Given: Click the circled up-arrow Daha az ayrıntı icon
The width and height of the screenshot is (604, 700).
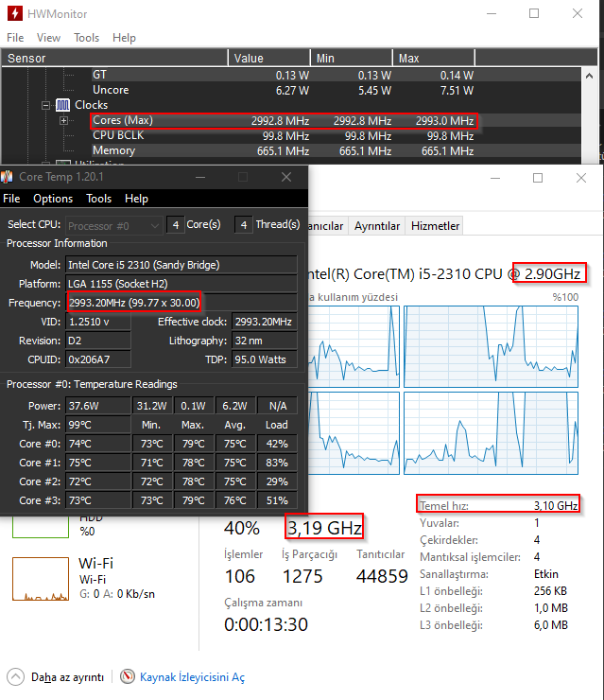Looking at the screenshot, I should click(16, 676).
